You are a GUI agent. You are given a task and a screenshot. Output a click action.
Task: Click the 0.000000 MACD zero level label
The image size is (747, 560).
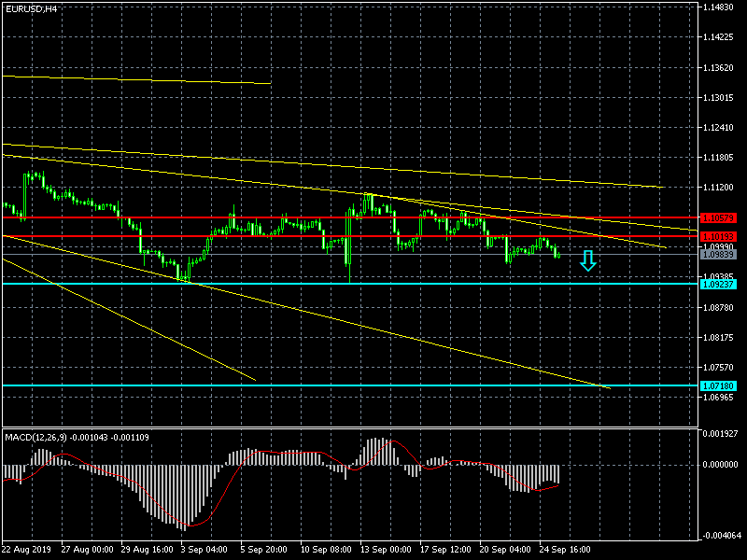point(722,464)
